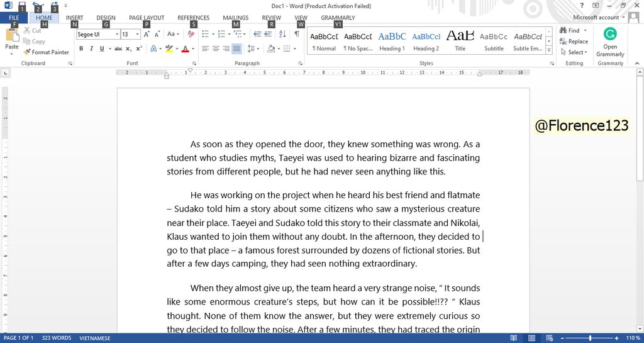This screenshot has height=343, width=644.
Task: Collapse the ribbon with the arrow
Action: [x=637, y=64]
